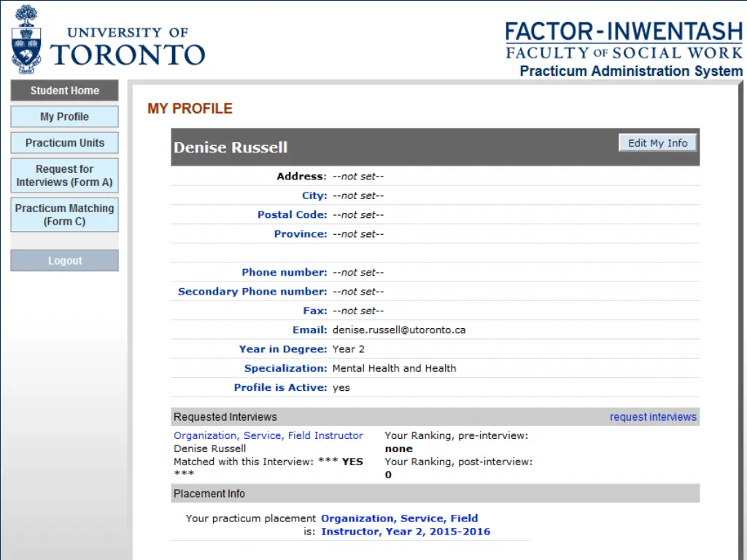This screenshot has height=560, width=747.
Task: Click the MY PROFILE page heading
Action: (x=190, y=109)
